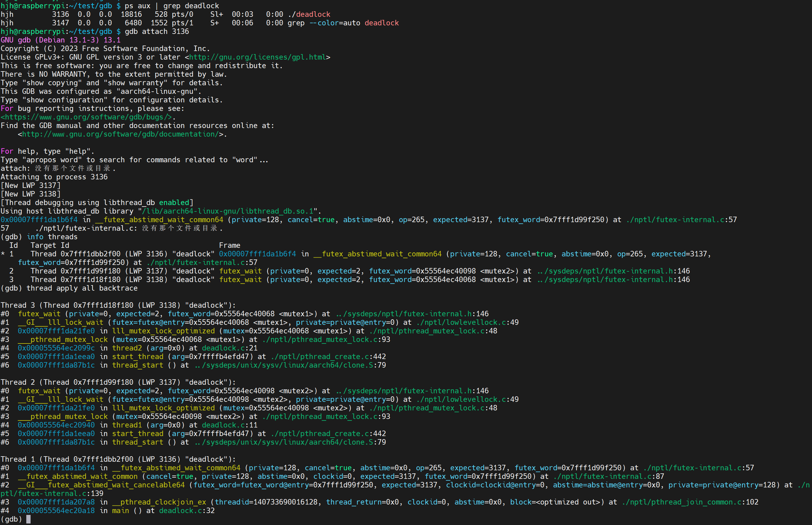Click the 'Sl+' process state value

click(x=217, y=14)
